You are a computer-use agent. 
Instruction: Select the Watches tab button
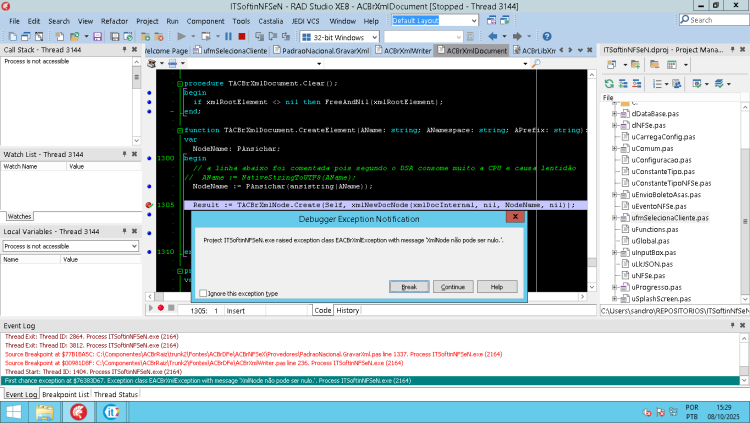(x=20, y=216)
